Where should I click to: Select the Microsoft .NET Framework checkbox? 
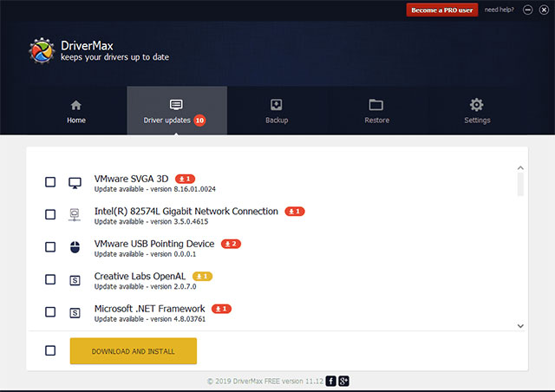pos(50,311)
